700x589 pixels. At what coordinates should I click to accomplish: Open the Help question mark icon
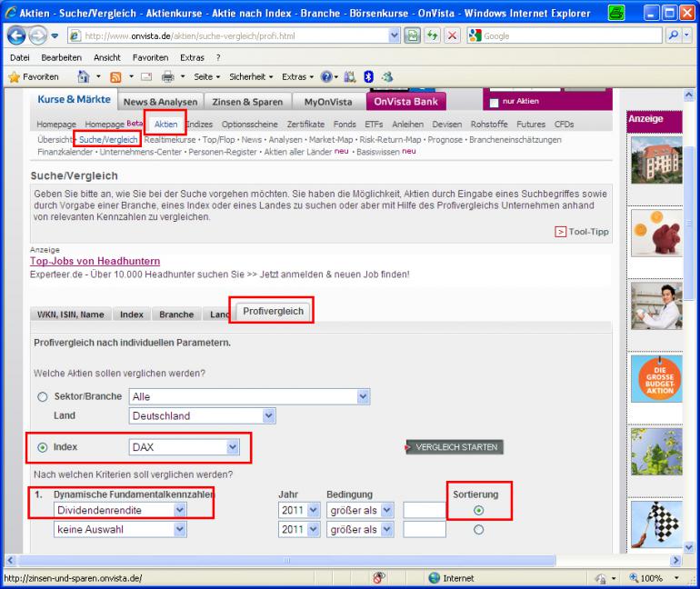326,76
